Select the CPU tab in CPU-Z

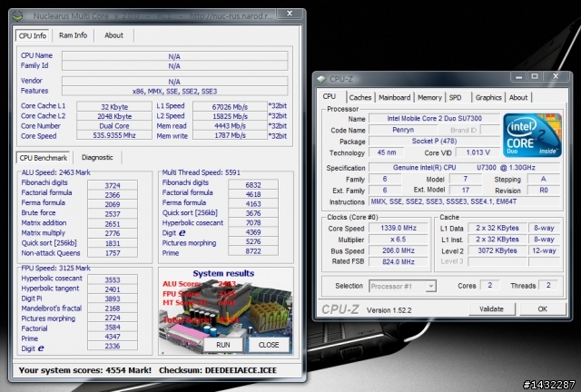[330, 97]
